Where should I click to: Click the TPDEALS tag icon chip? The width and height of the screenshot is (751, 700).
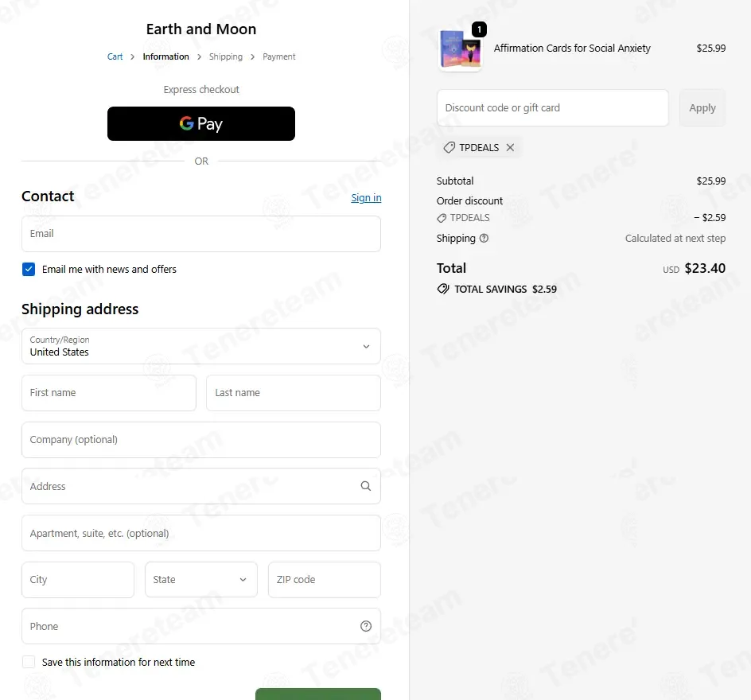[449, 147]
